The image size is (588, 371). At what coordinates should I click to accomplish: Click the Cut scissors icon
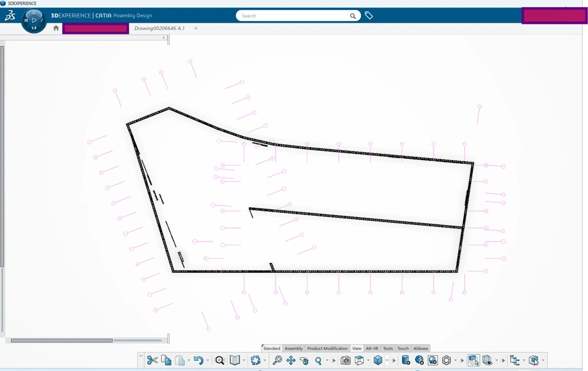tap(153, 361)
